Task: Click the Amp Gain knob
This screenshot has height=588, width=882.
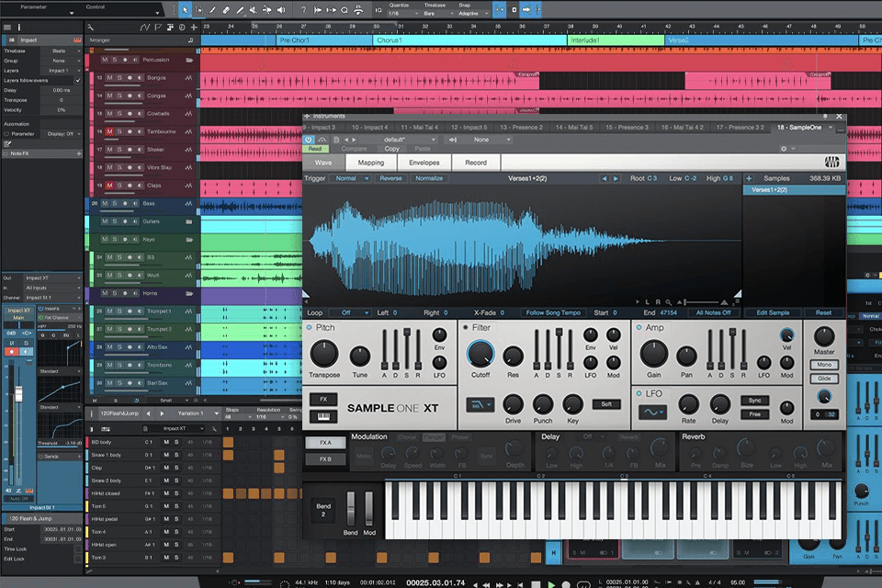Action: click(x=653, y=354)
